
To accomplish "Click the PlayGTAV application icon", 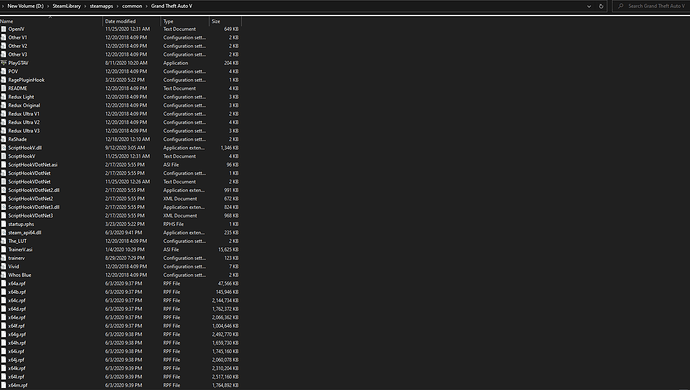I will click(x=4, y=63).
